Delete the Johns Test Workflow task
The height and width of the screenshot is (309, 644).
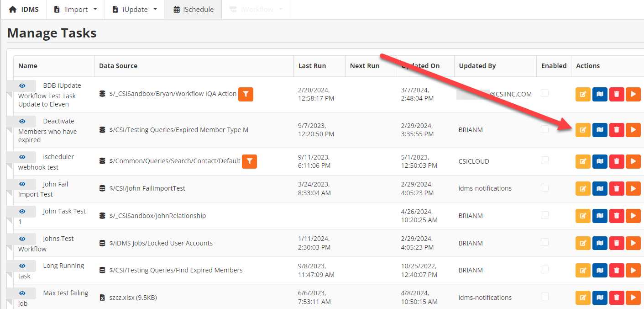coord(617,243)
